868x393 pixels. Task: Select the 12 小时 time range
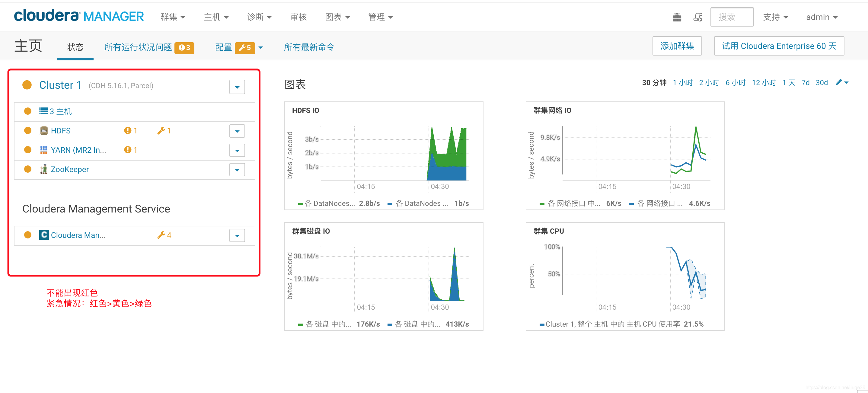tap(764, 83)
